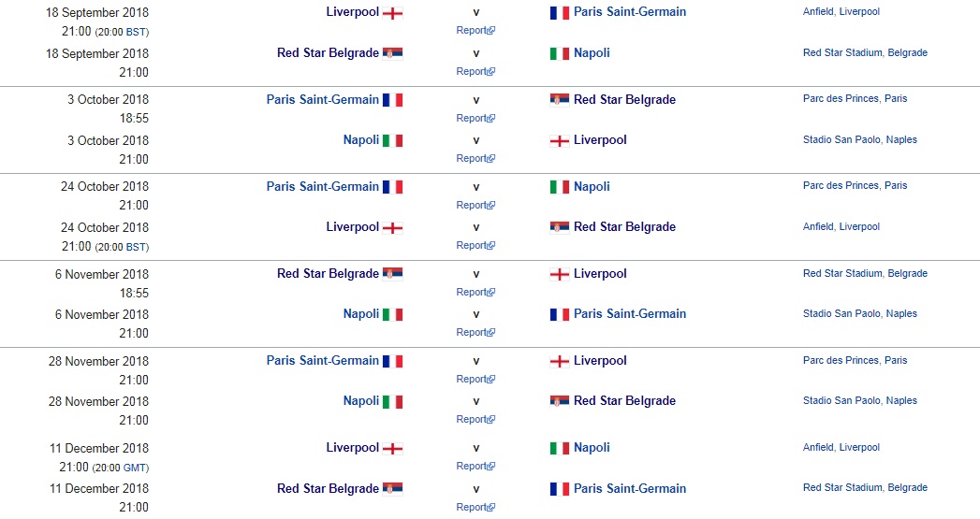This screenshot has width=980, height=519.
Task: Click England flag beside Liverpool in 6 November match
Action: click(560, 274)
